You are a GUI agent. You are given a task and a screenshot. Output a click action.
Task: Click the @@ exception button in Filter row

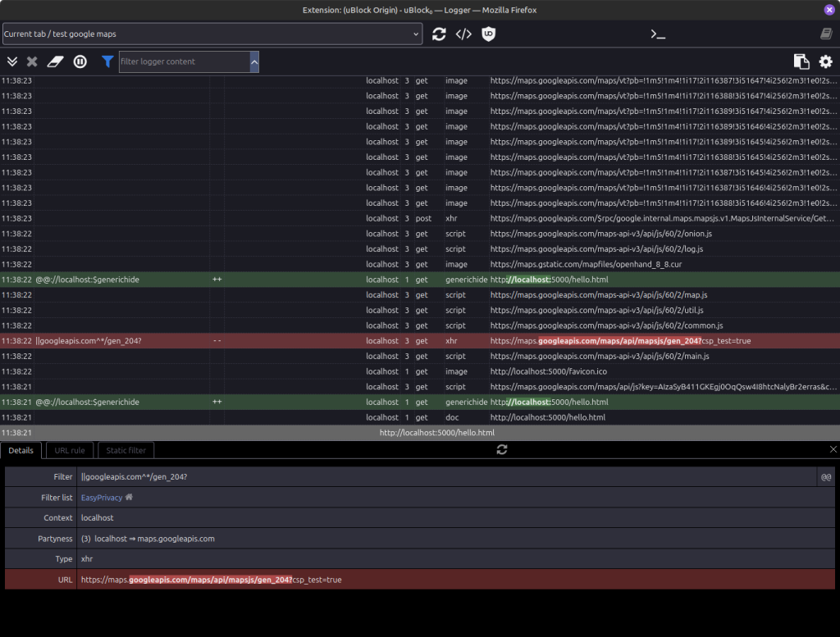pyautogui.click(x=826, y=477)
